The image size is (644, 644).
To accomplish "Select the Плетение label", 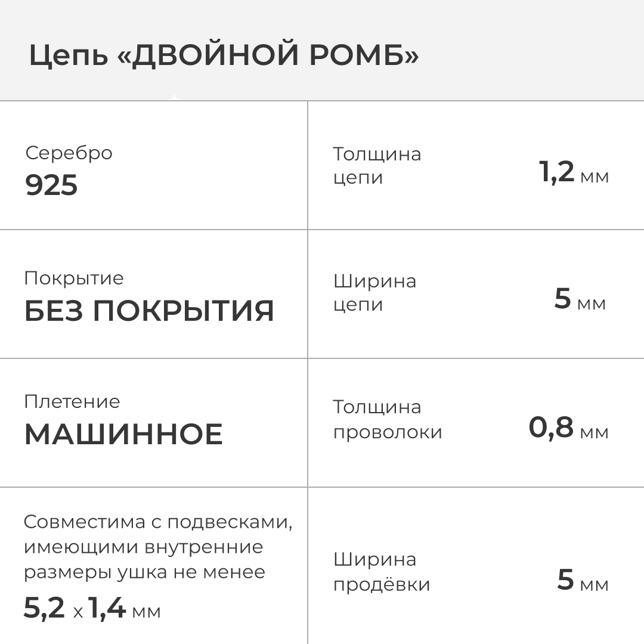I will (72, 402).
